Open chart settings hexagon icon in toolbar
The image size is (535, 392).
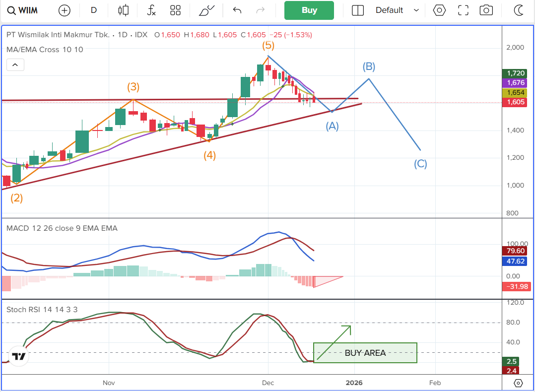coord(439,10)
